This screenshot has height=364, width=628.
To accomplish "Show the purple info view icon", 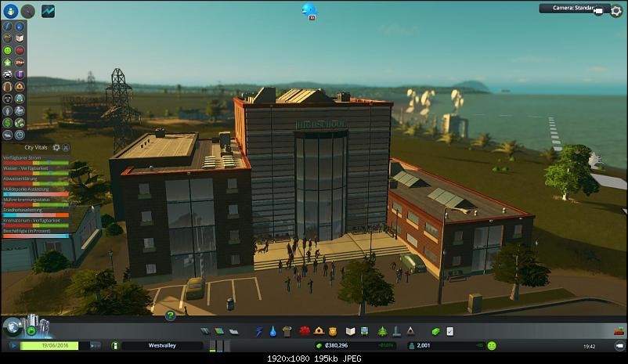I will (20, 74).
